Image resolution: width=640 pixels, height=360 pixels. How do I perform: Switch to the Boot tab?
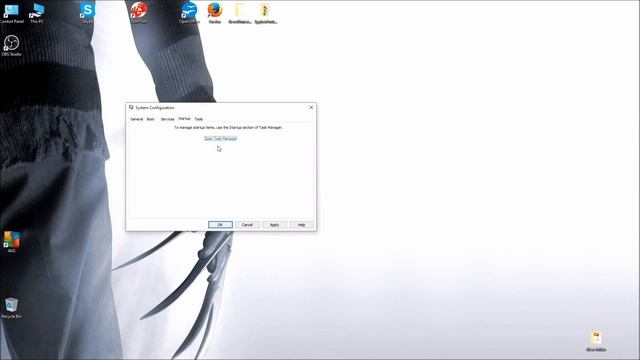[x=151, y=119]
